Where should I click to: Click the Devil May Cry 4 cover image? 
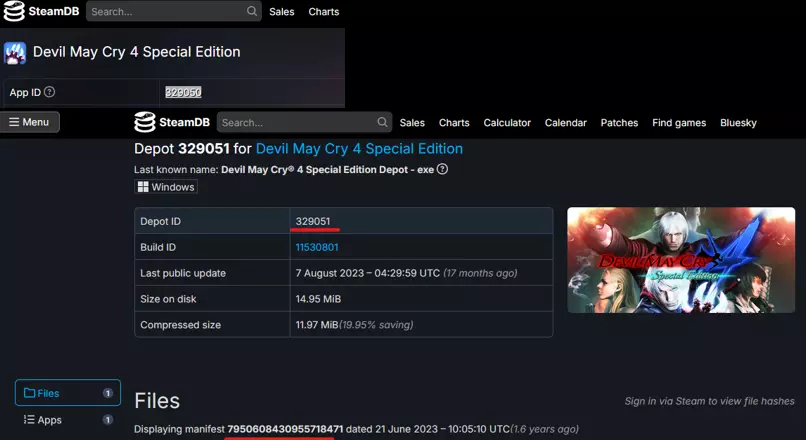click(x=681, y=260)
